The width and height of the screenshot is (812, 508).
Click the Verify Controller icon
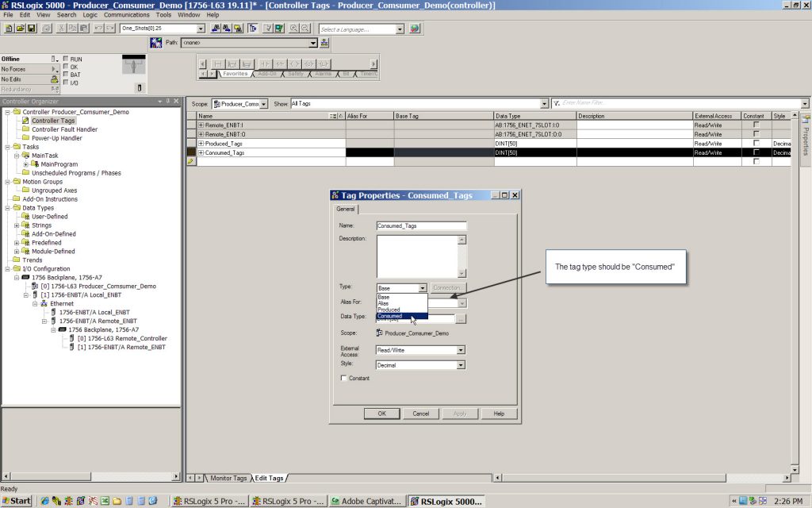[279, 29]
